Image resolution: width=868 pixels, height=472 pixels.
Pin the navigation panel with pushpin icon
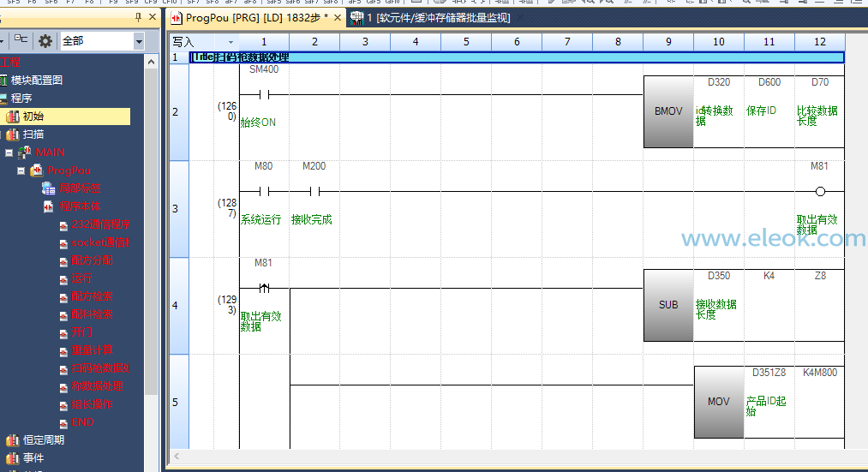pos(139,18)
